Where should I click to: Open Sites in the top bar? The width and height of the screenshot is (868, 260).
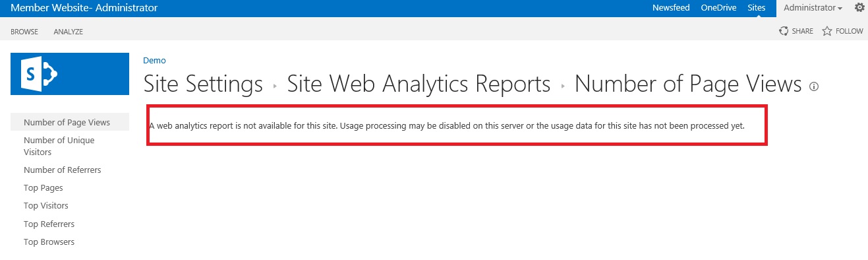point(757,8)
